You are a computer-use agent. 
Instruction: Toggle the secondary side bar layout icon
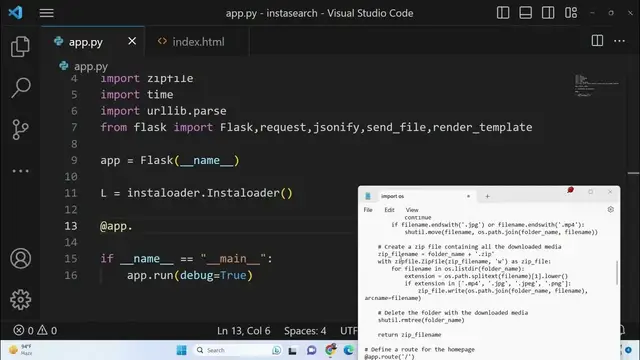coord(548,13)
